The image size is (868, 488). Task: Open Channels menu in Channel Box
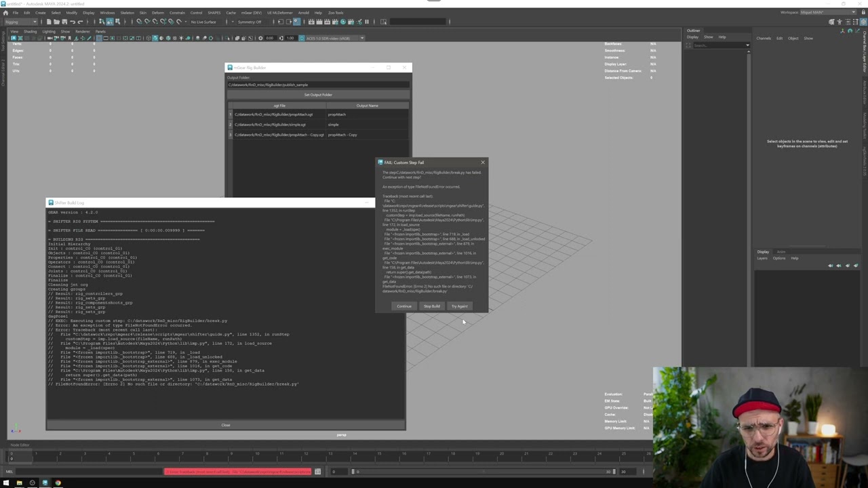pyautogui.click(x=764, y=38)
